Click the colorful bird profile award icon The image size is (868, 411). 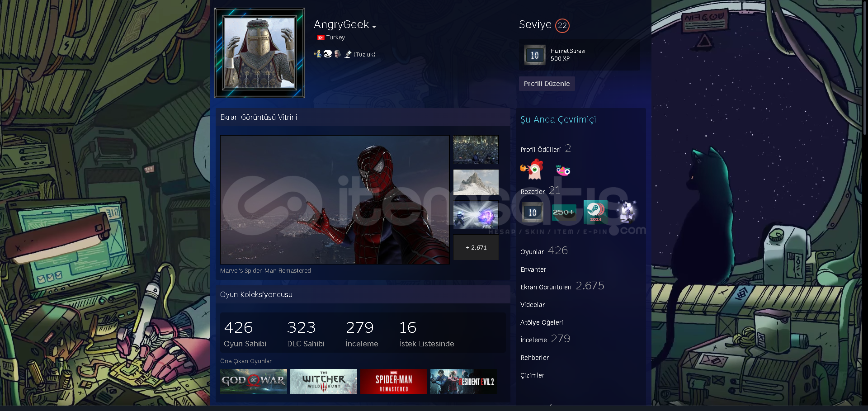point(563,170)
